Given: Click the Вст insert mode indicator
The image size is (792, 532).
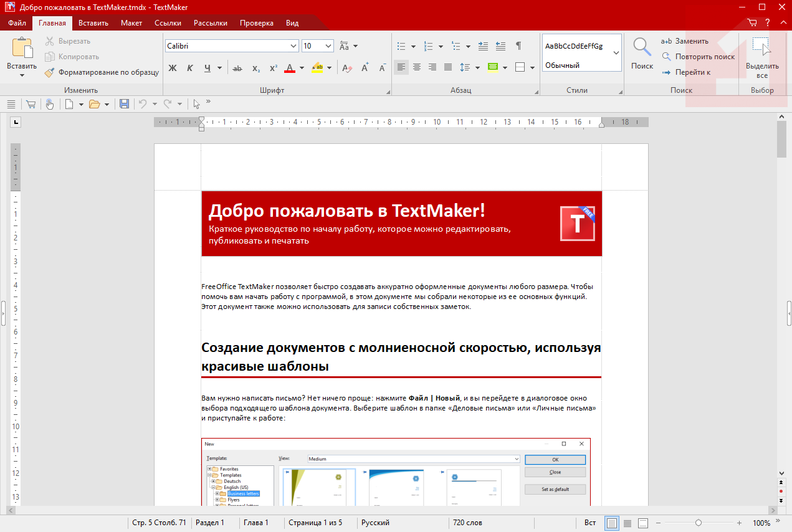Looking at the screenshot, I should pos(590,523).
